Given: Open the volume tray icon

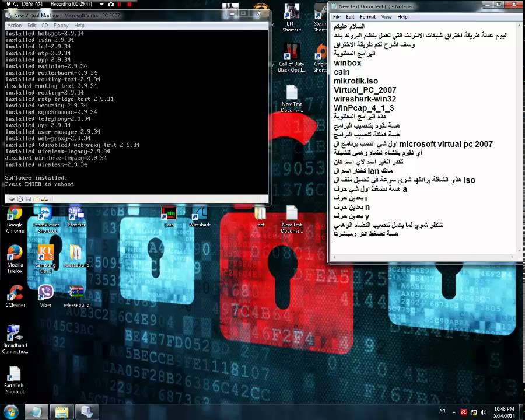Looking at the screenshot, I should (483, 412).
